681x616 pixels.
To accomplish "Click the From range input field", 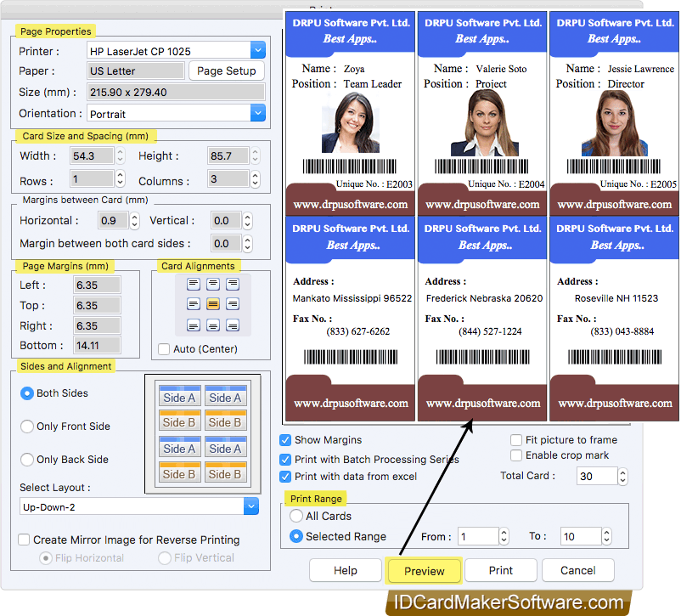I will [478, 536].
